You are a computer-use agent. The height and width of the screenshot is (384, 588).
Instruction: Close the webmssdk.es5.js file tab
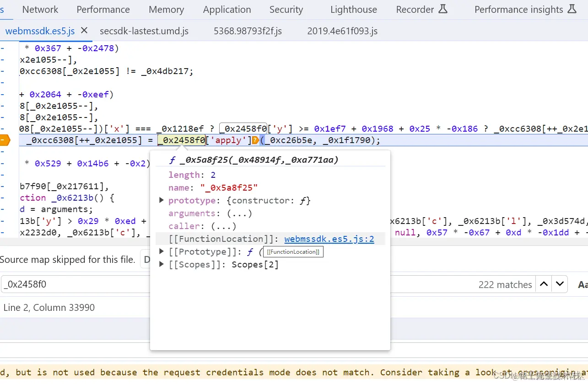tap(84, 31)
